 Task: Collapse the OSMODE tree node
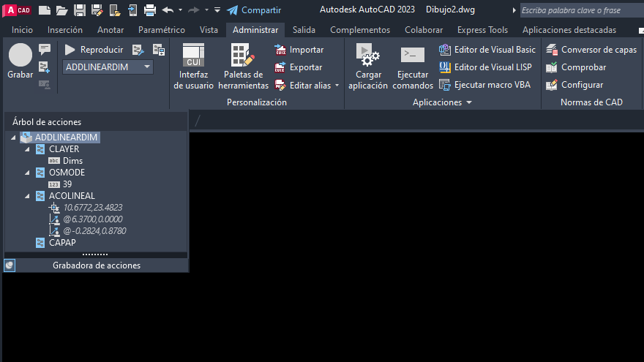(x=27, y=173)
